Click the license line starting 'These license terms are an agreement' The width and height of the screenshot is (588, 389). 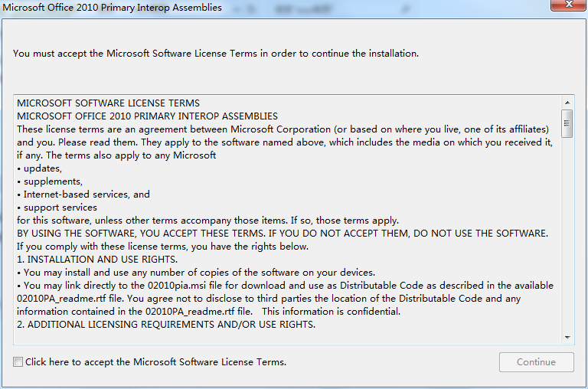point(283,129)
